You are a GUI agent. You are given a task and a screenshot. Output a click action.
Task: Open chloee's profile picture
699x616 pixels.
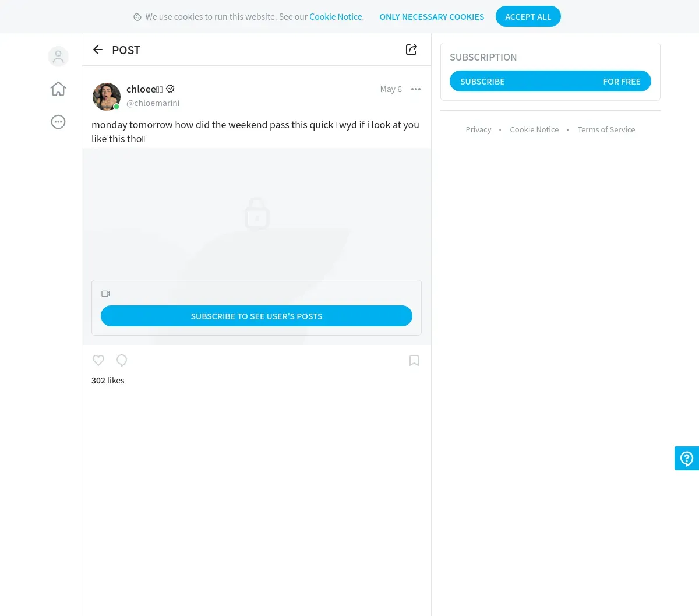pos(107,96)
